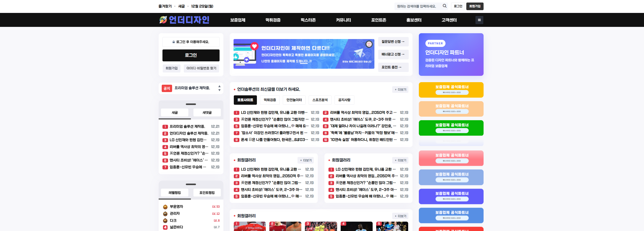The image size is (644, 231).
Task: Switch to the 새댓글 tab
Action: [207, 113]
